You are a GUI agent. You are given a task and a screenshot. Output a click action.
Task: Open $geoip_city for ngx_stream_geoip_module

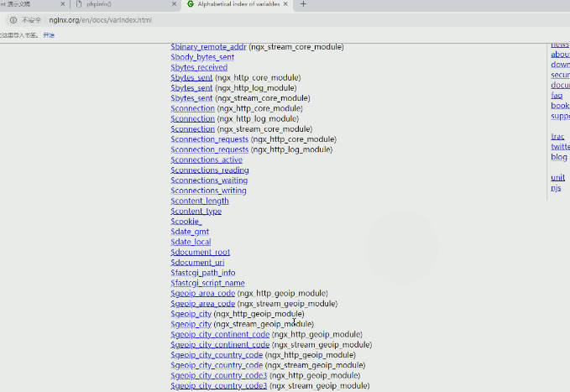coord(191,324)
